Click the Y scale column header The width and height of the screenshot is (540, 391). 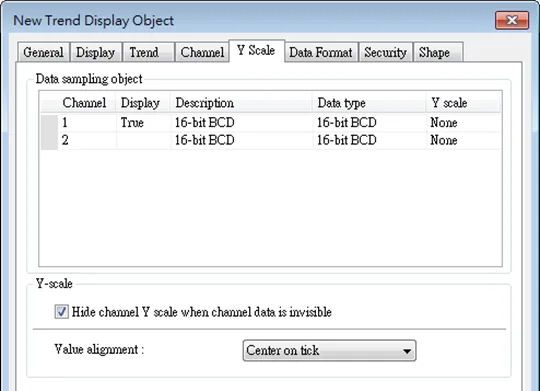463,103
